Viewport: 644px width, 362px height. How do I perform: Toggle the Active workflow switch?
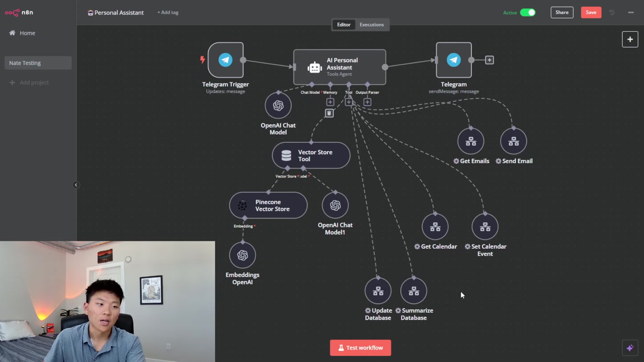tap(528, 12)
